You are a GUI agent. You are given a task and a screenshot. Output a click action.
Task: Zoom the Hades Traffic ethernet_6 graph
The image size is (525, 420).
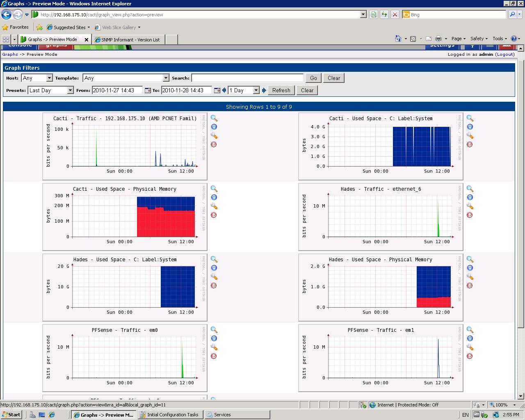tap(470, 189)
